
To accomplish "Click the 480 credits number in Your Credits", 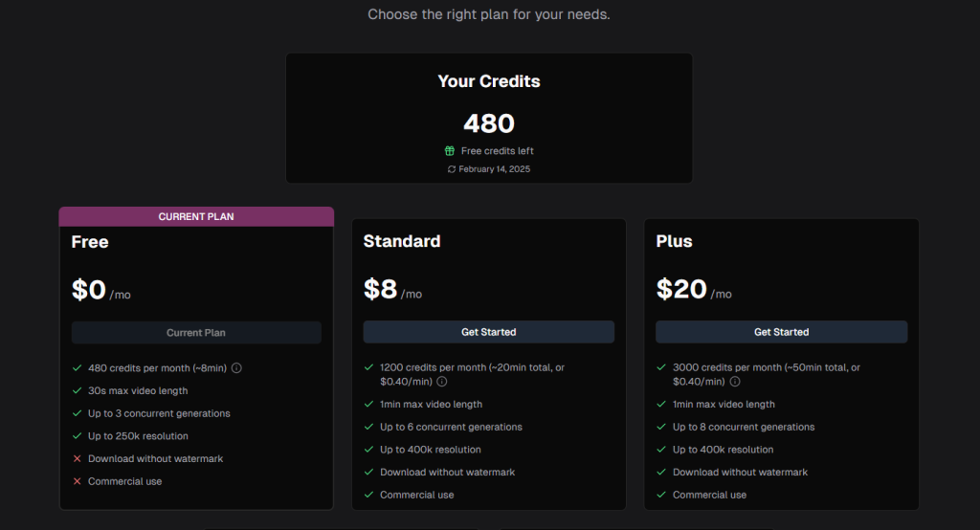I will coord(489,123).
